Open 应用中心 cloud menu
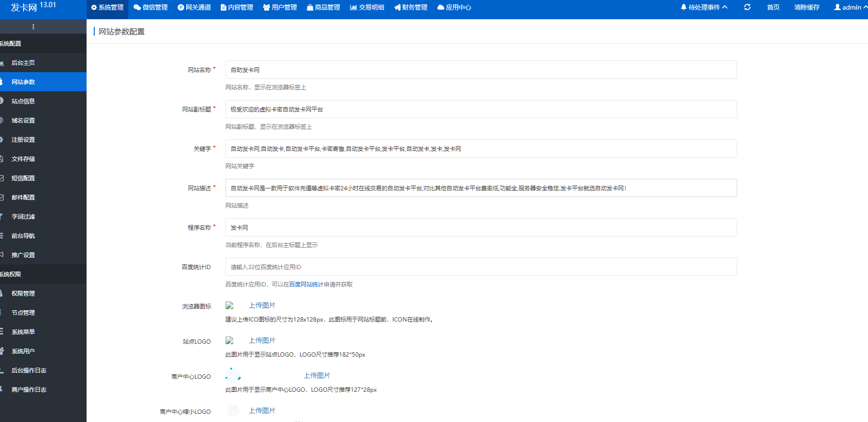The height and width of the screenshot is (422, 868). coord(454,7)
